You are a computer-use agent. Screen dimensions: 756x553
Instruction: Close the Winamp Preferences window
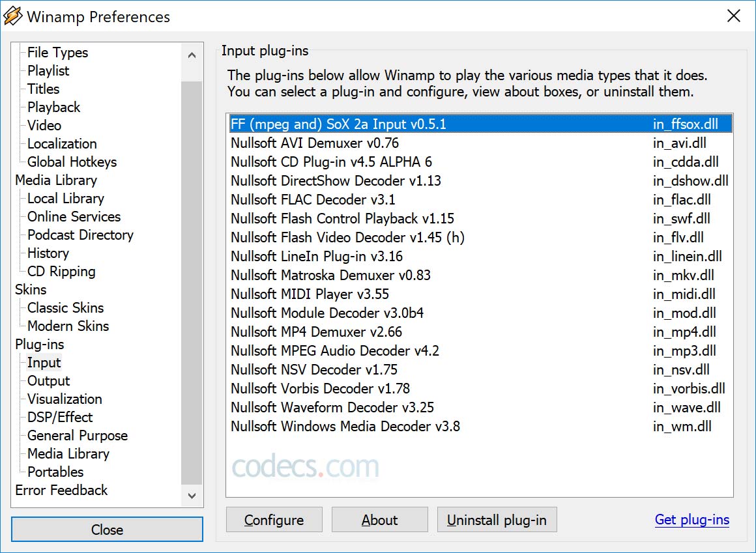coord(733,16)
